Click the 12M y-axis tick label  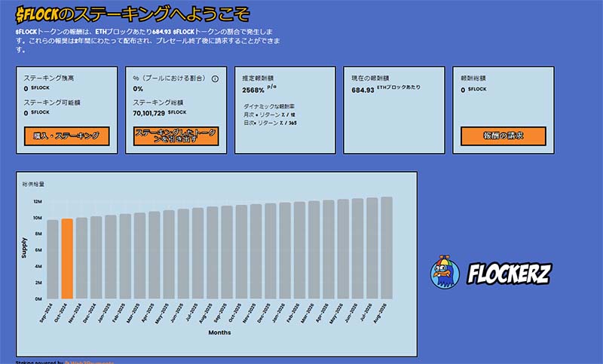click(x=38, y=201)
